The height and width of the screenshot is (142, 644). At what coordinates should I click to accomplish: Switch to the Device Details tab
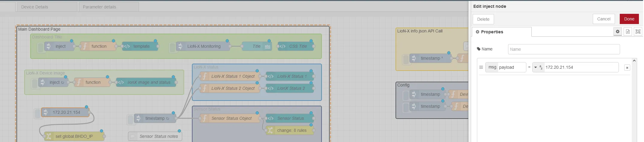[47, 7]
